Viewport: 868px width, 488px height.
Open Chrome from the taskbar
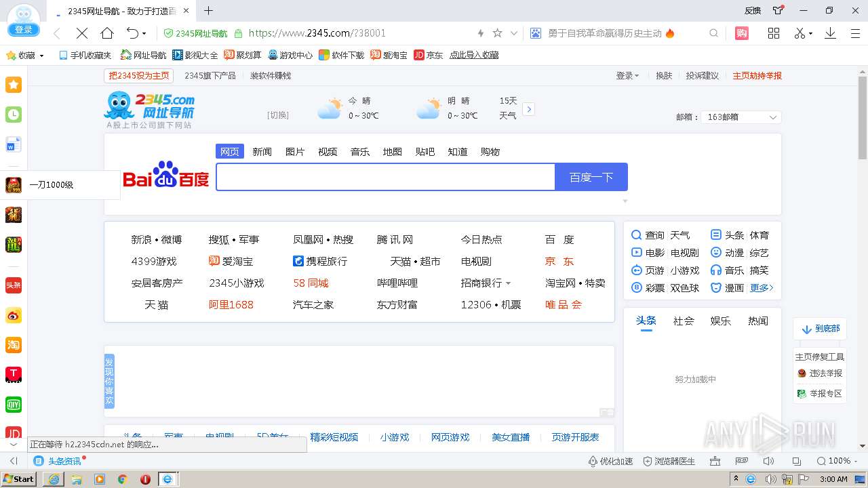[x=123, y=479]
